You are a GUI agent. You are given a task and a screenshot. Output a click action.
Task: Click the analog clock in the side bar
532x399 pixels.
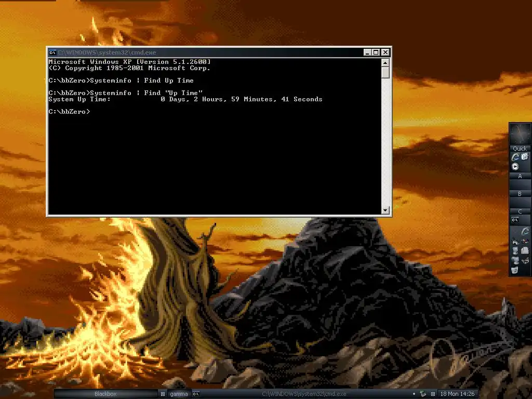pyautogui.click(x=520, y=134)
